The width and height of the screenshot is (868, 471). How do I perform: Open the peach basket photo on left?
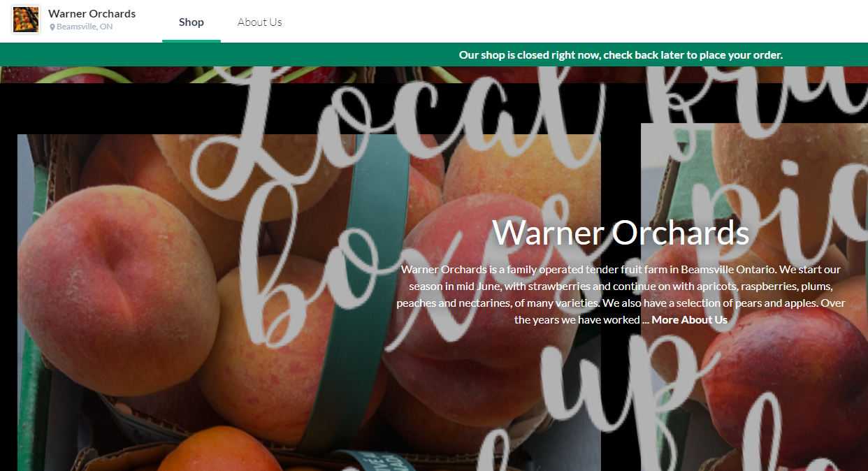click(309, 303)
